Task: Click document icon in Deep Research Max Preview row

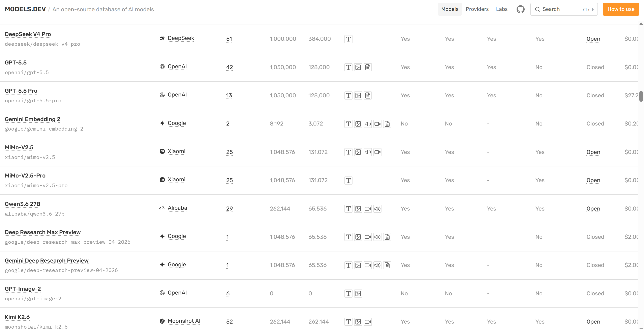Action: click(387, 237)
